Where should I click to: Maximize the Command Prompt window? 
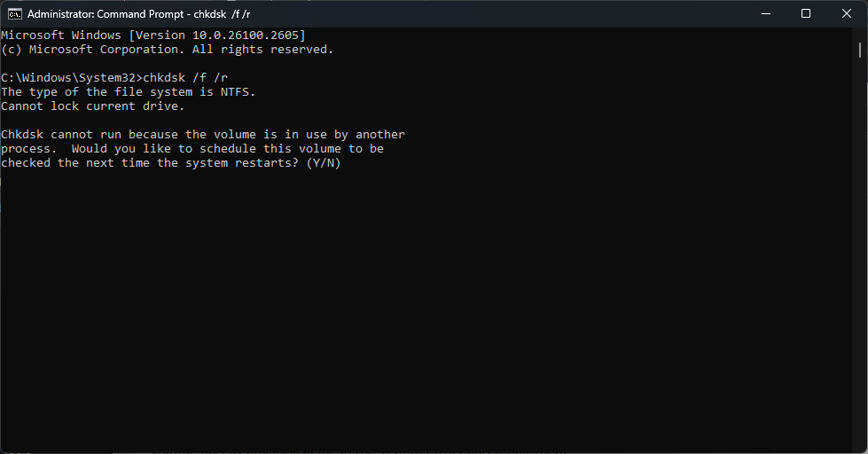coord(805,14)
